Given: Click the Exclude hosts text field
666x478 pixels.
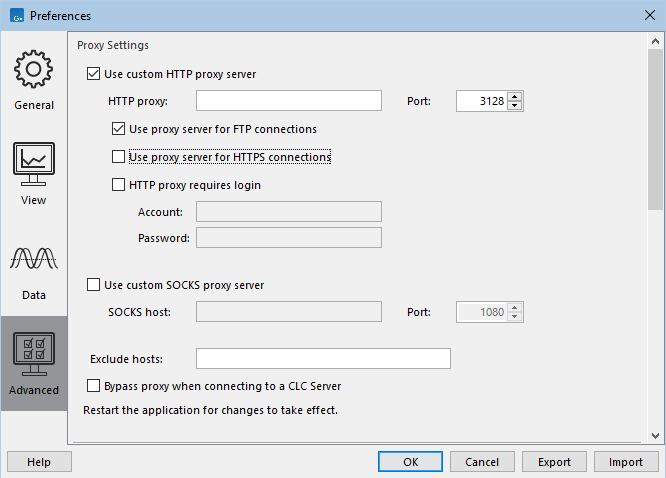Looking at the screenshot, I should point(323,358).
